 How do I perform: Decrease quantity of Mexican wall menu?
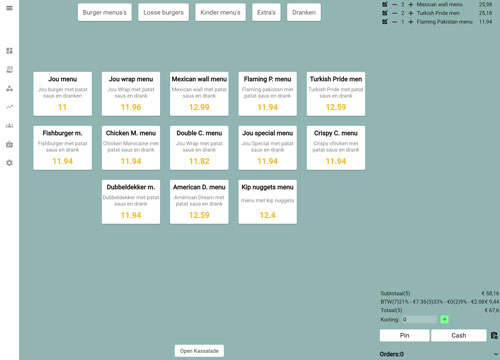pos(395,4)
